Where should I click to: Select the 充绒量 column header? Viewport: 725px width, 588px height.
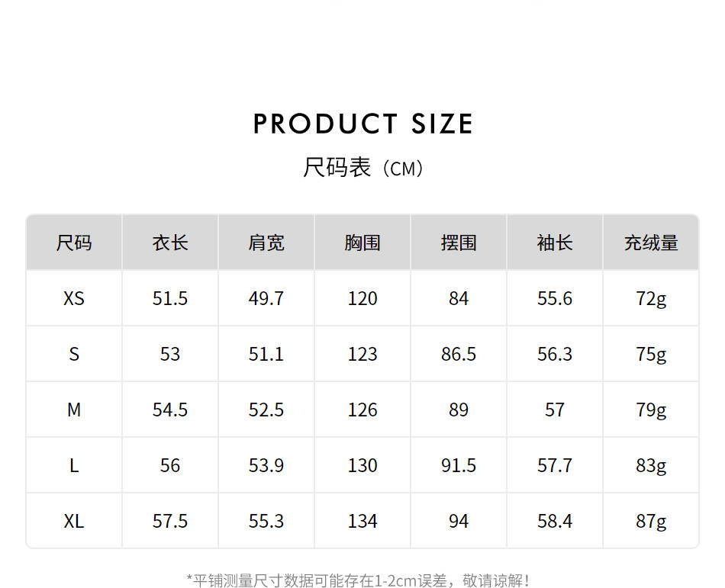coord(651,243)
